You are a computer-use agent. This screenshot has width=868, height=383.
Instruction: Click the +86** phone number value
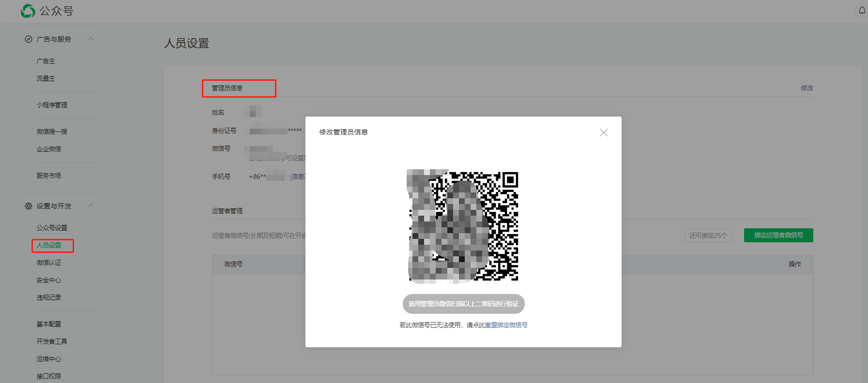pos(267,177)
